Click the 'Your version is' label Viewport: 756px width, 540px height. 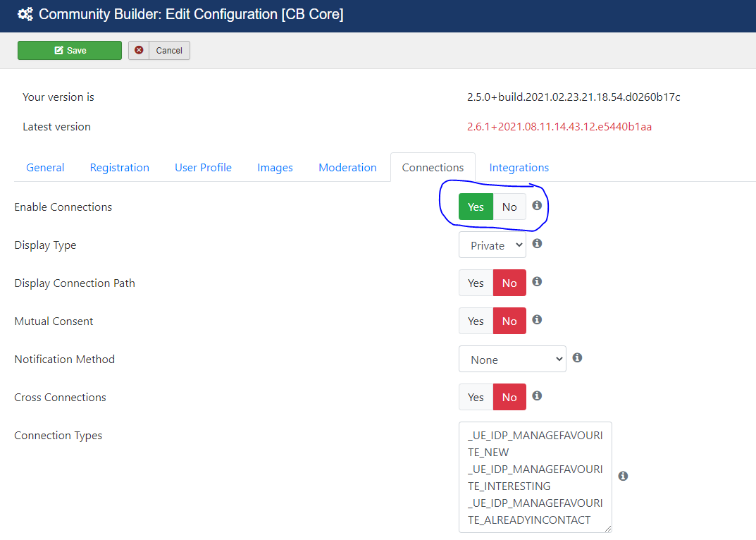58,97
